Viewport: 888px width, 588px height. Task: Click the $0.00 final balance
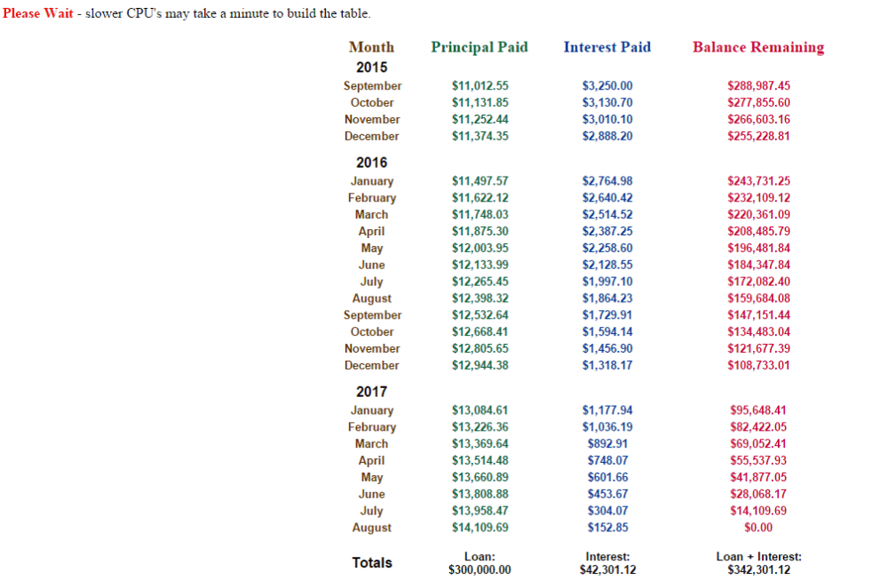pyautogui.click(x=758, y=528)
